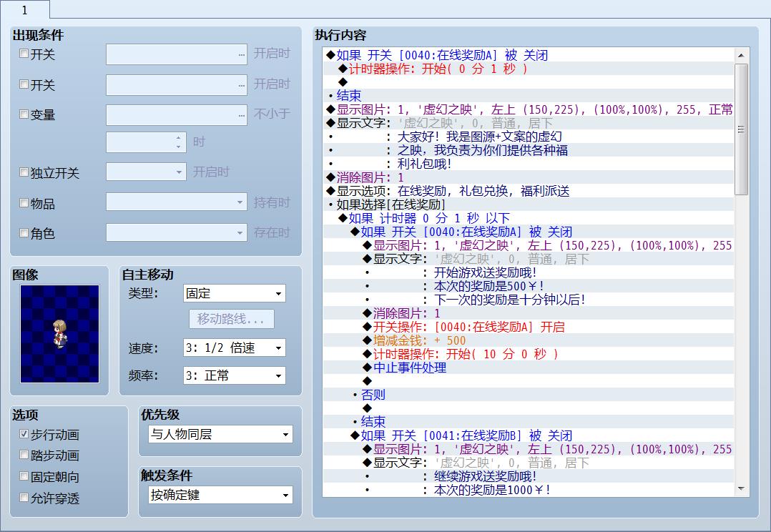Open the 变量 selection field
The width and height of the screenshot is (771, 532).
click(x=177, y=115)
